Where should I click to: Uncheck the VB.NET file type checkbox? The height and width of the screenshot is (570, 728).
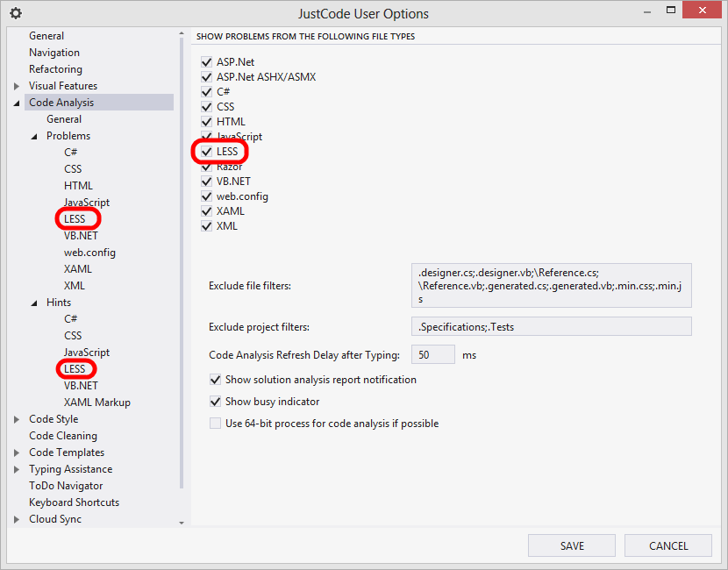tap(207, 181)
